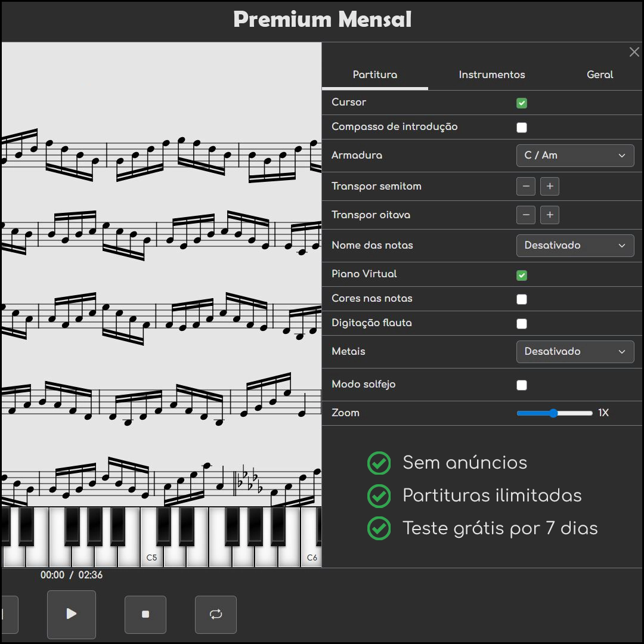This screenshot has height=644, width=644.
Task: Close the settings panel
Action: (x=634, y=52)
